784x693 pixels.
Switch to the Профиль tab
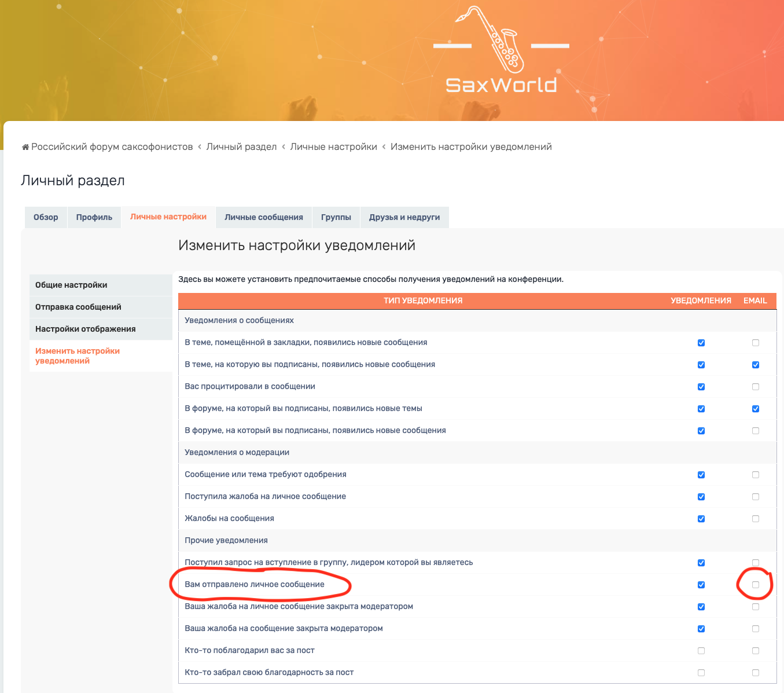click(94, 217)
